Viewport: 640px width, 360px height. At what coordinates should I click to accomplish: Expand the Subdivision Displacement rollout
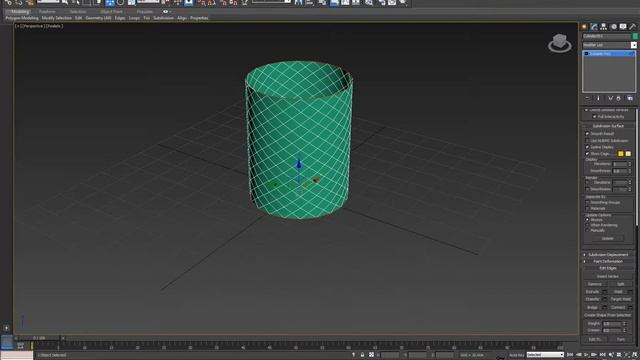[x=608, y=255]
